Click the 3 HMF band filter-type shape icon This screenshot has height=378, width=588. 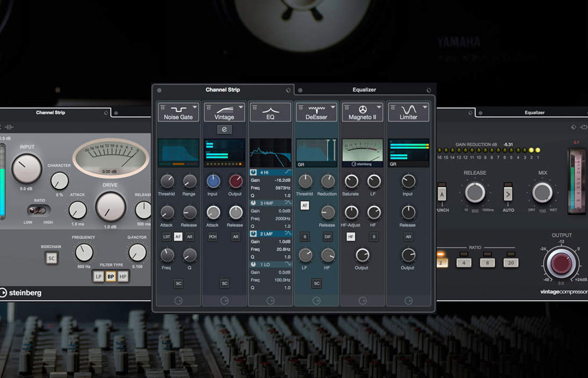click(x=288, y=203)
